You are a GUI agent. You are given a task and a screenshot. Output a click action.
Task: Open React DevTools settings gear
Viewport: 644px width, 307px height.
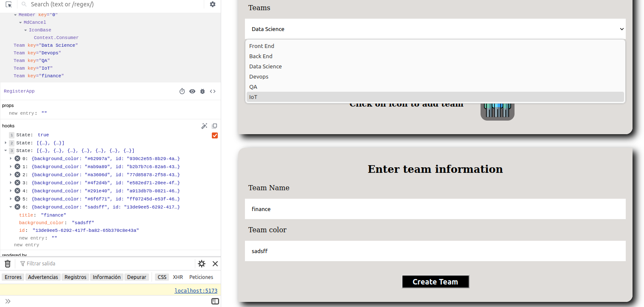(x=213, y=4)
